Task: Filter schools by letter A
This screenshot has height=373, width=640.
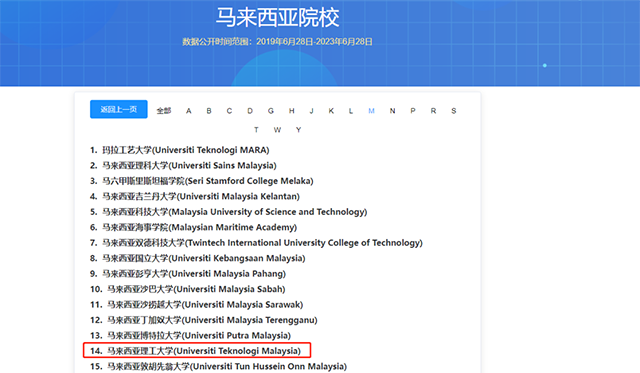Action: click(189, 111)
